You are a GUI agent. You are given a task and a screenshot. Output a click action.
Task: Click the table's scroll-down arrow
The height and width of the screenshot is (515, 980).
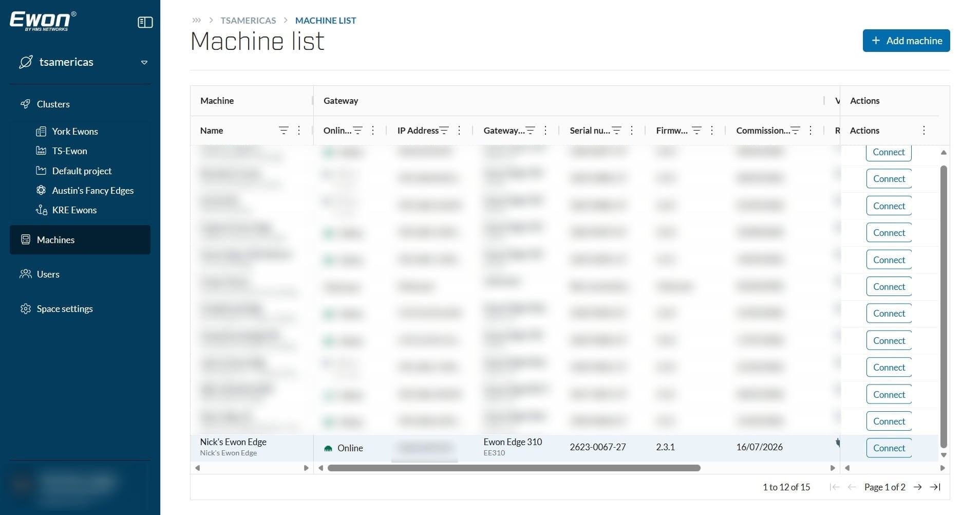coord(944,455)
